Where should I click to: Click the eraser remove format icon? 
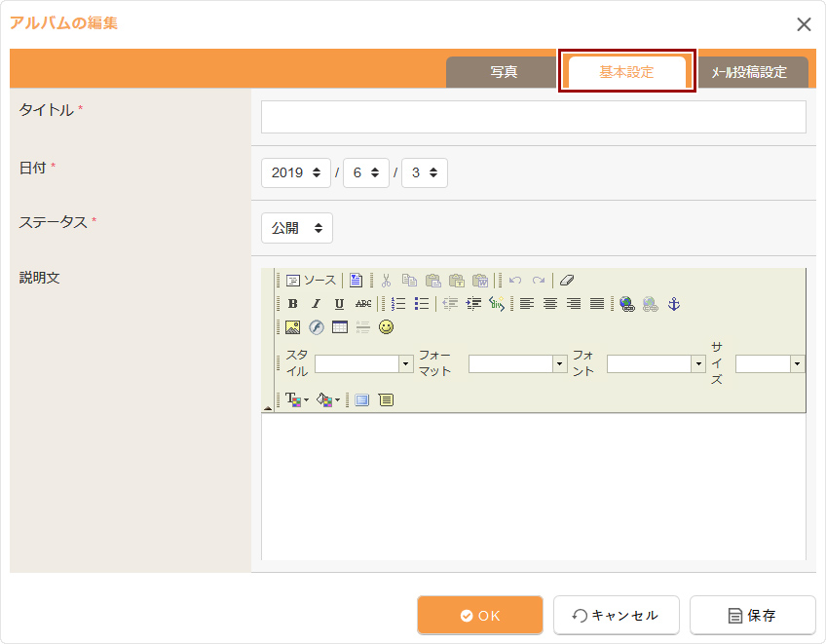(x=567, y=280)
